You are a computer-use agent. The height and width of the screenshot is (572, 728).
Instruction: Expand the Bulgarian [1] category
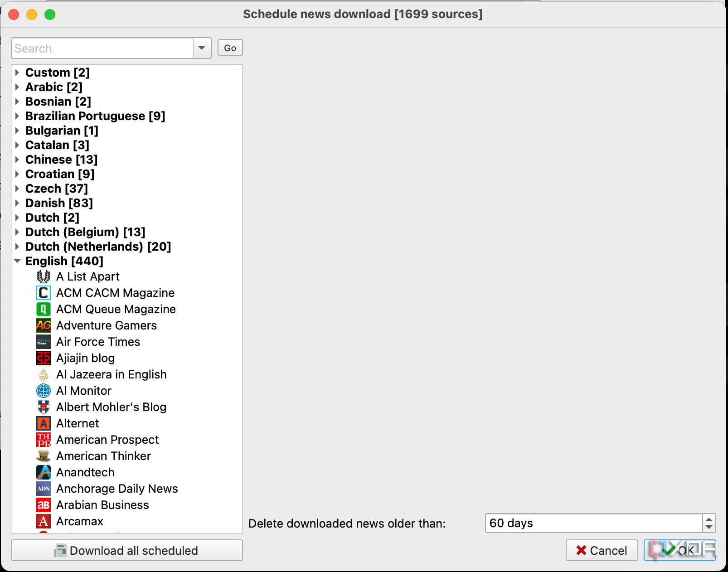click(17, 131)
